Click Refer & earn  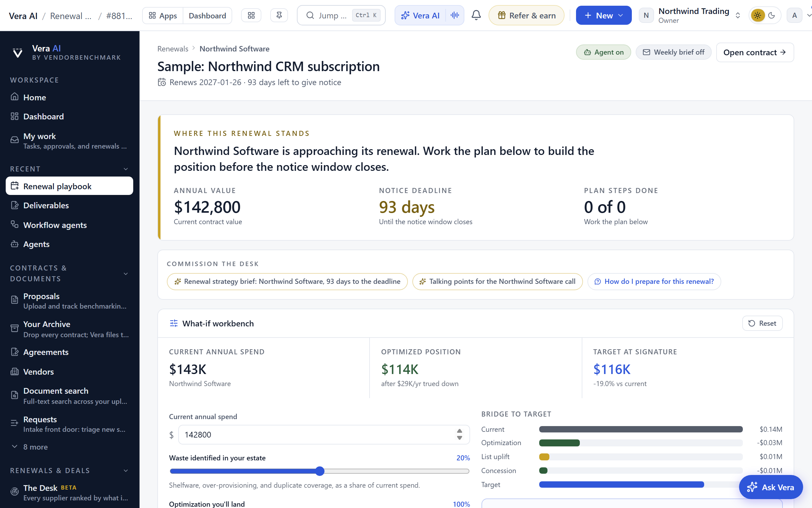tap(527, 16)
